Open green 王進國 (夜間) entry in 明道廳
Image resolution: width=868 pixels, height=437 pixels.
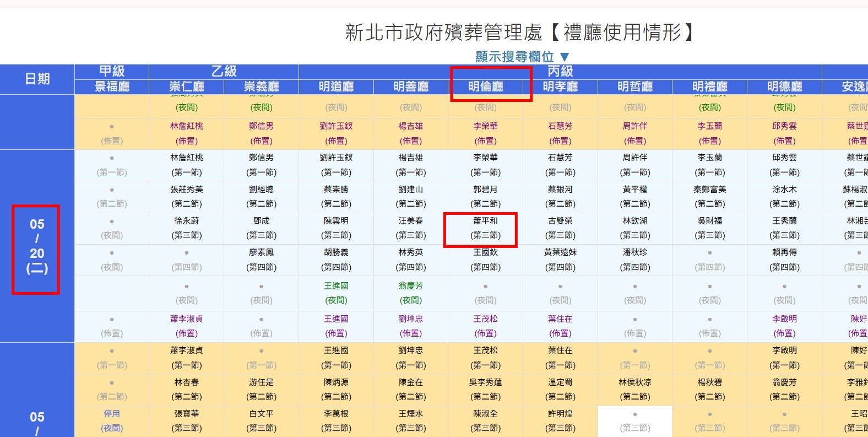[336, 293]
